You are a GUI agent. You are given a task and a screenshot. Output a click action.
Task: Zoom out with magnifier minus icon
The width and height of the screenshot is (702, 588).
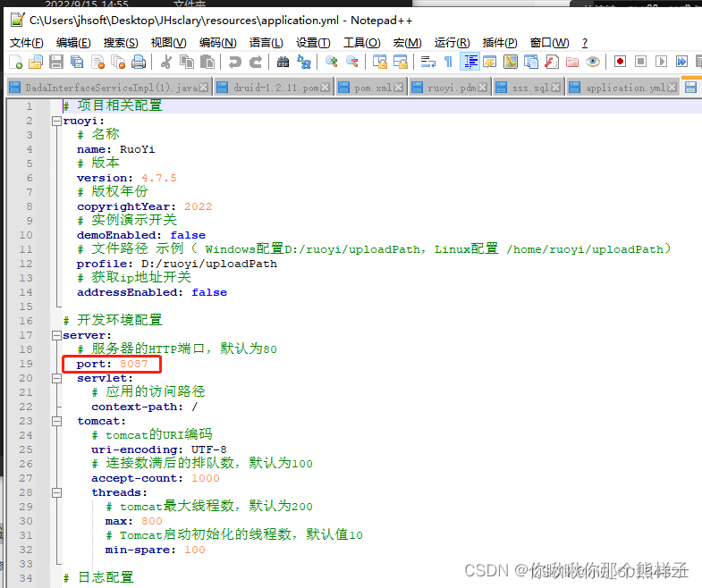tap(352, 62)
